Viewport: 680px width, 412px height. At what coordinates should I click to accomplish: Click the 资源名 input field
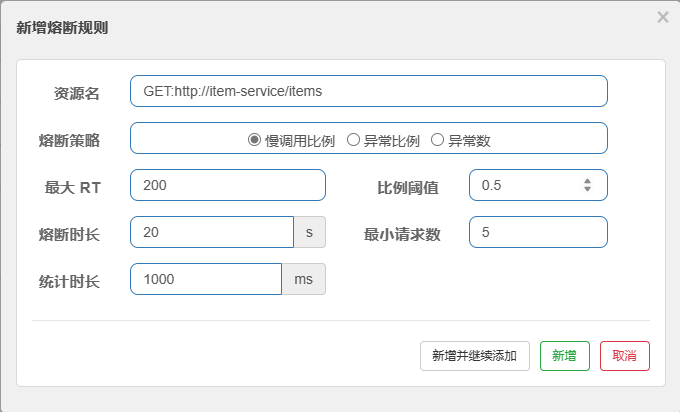369,91
